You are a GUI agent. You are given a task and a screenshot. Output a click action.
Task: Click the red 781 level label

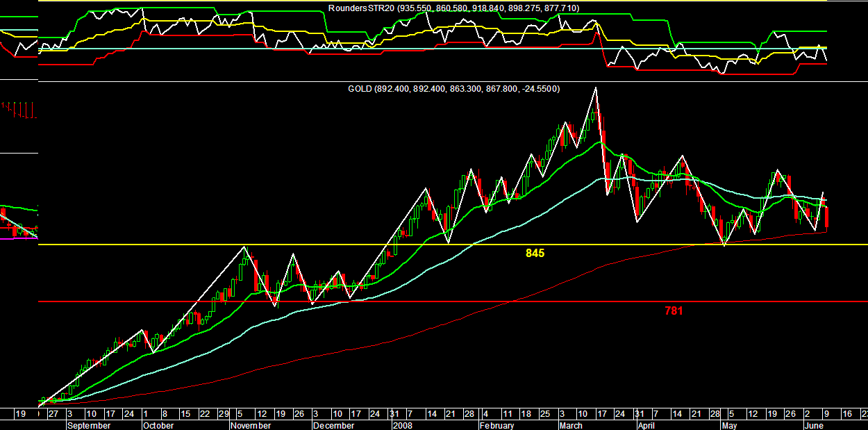click(674, 311)
